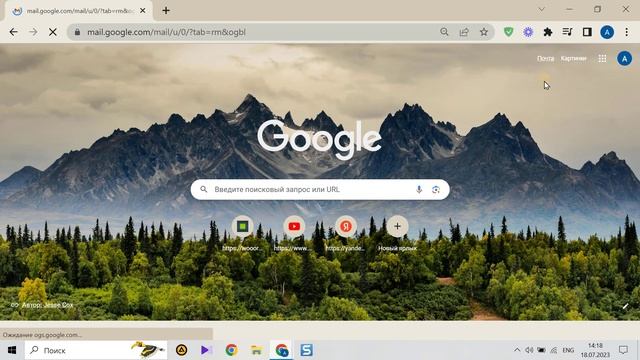Toggle the browser side panel
Image resolution: width=640 pixels, height=360 pixels.
pyautogui.click(x=587, y=32)
